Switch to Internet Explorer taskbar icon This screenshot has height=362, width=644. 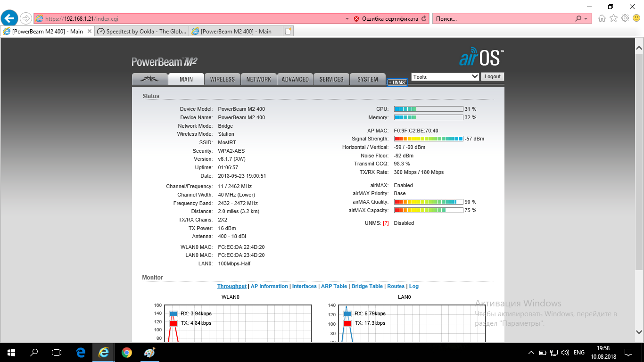point(103,352)
